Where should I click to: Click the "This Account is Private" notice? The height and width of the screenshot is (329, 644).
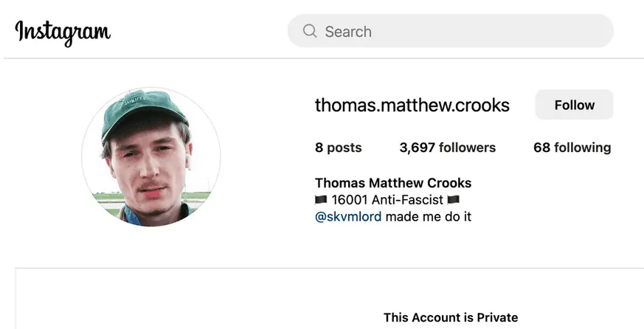tap(450, 318)
